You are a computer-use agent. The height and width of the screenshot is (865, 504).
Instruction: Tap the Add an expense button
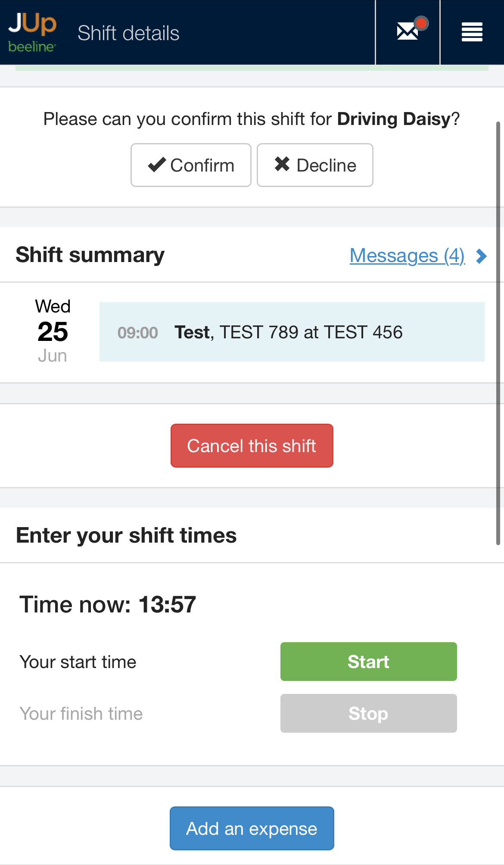(x=252, y=828)
